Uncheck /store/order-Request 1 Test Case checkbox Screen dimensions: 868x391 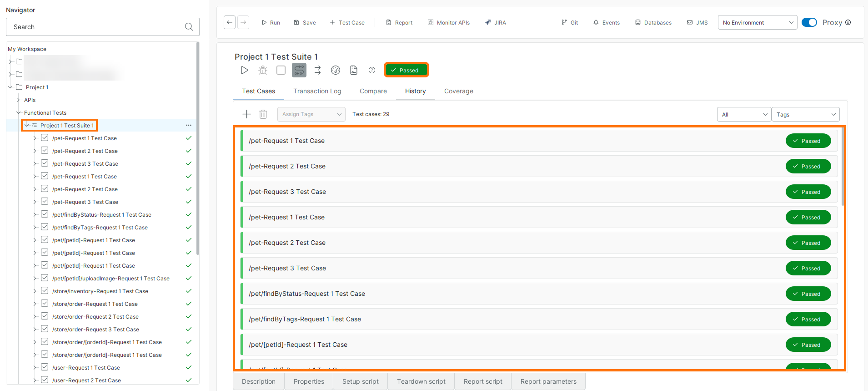point(45,304)
